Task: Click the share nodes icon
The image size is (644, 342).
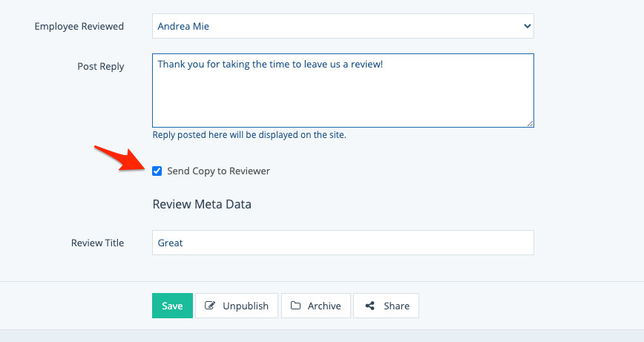Action: point(369,306)
